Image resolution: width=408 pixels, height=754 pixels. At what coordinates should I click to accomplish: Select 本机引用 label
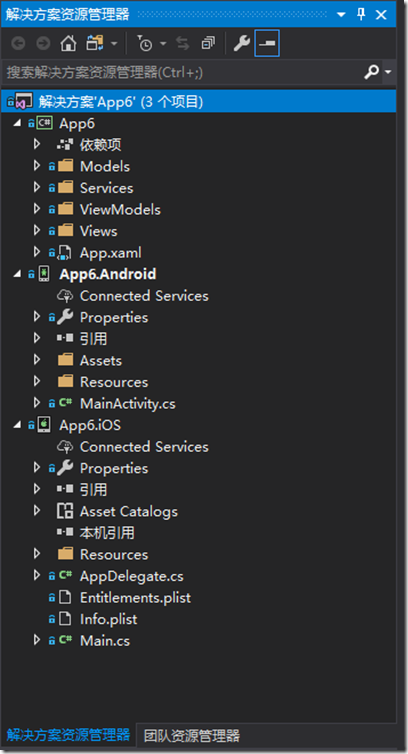(x=107, y=533)
